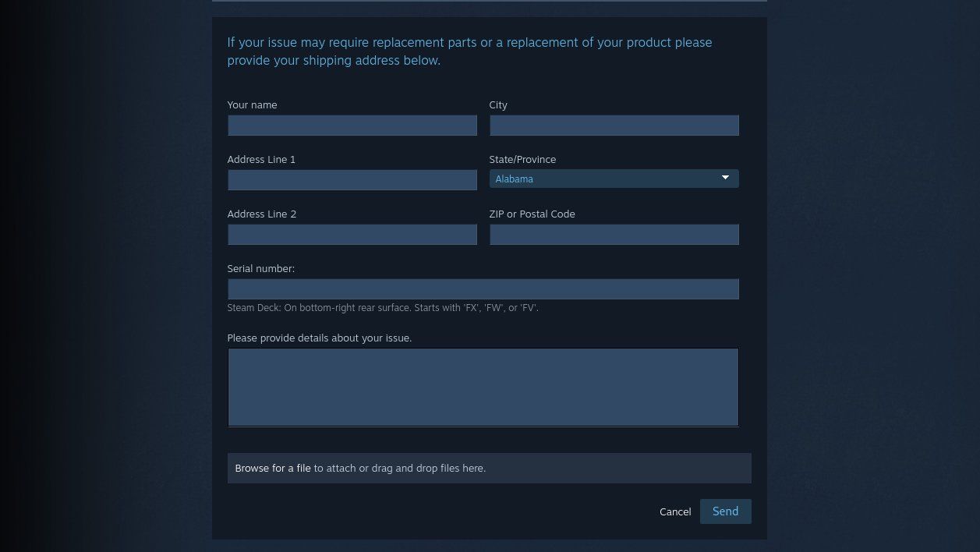Click the shipping address instruction text
This screenshot has height=552, width=980.
(x=469, y=51)
